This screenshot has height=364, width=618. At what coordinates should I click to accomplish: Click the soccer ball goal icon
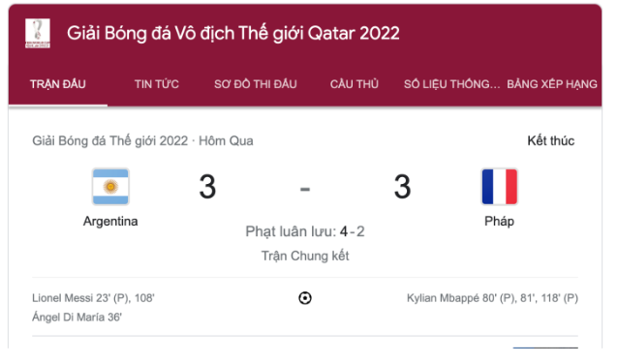tap(305, 298)
